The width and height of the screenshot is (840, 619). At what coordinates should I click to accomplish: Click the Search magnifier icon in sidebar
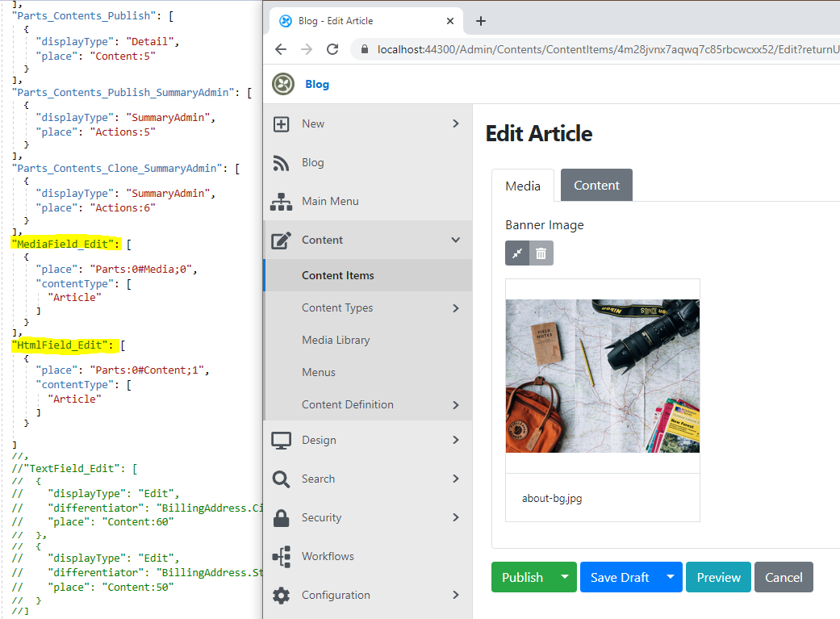(282, 479)
